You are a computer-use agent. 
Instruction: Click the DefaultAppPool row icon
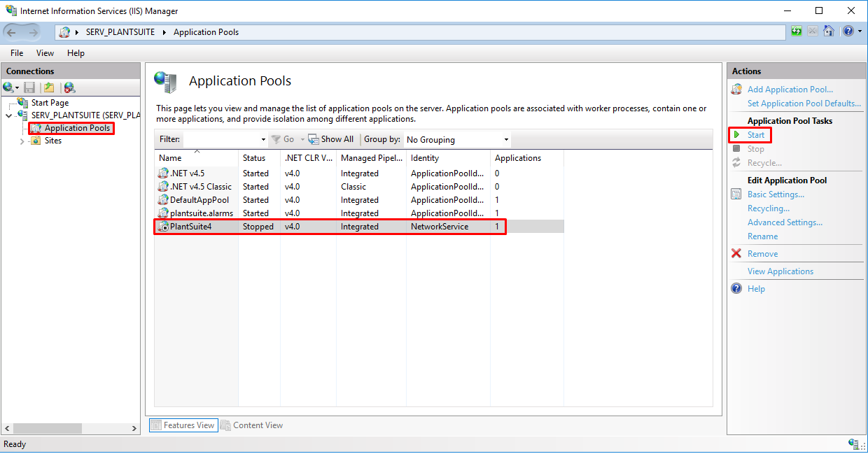click(x=164, y=200)
